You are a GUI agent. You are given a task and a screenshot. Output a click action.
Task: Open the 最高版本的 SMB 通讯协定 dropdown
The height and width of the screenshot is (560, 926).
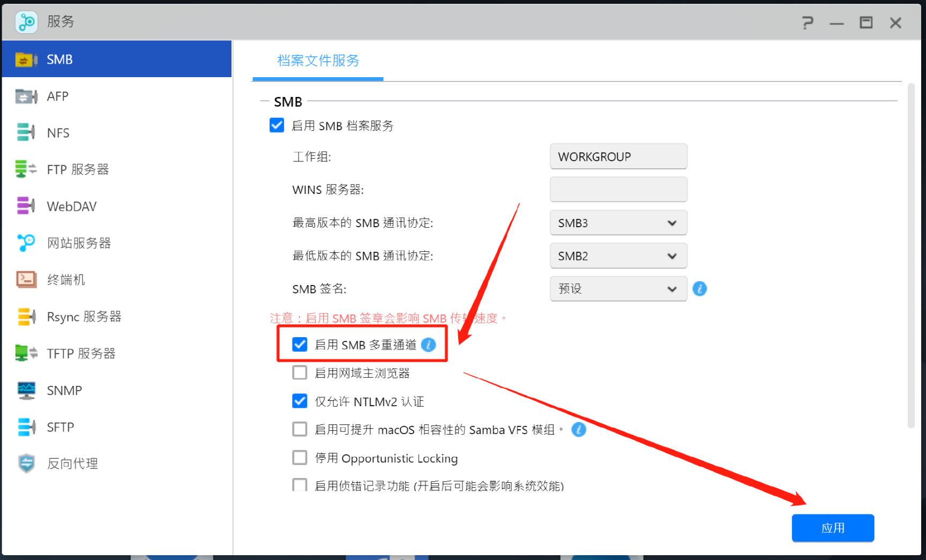618,222
